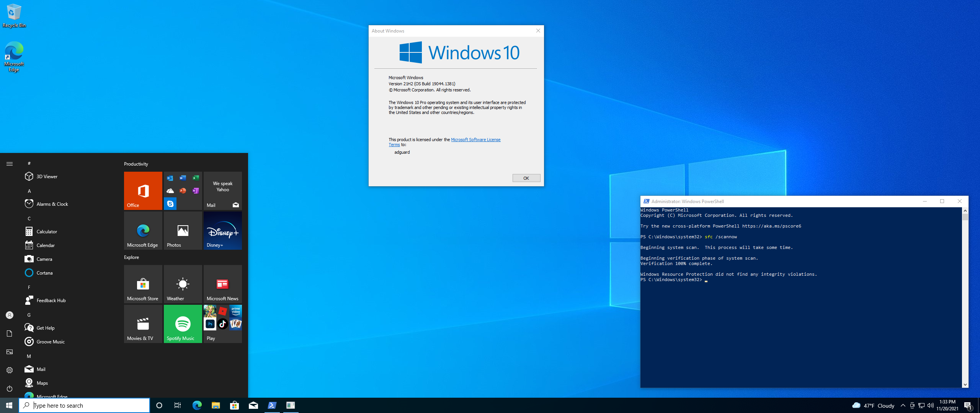Viewport: 980px width, 413px height.
Task: Open the Microsoft News tile
Action: click(223, 284)
